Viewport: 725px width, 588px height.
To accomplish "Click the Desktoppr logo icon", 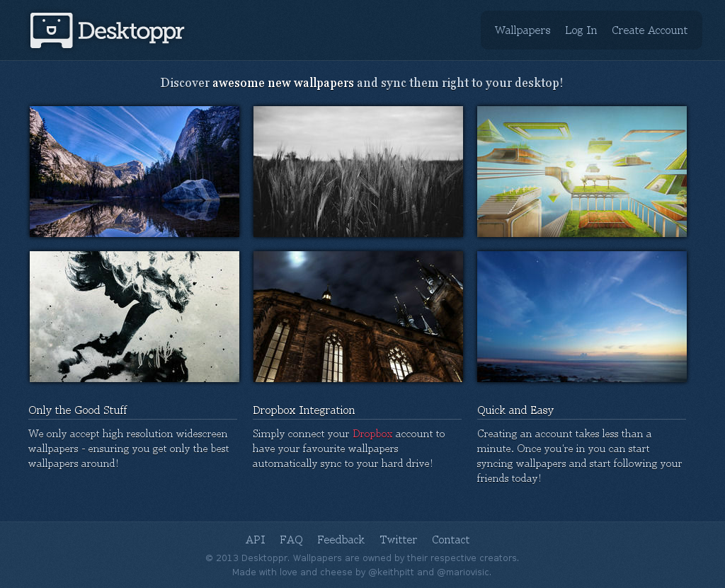I will coord(50,30).
